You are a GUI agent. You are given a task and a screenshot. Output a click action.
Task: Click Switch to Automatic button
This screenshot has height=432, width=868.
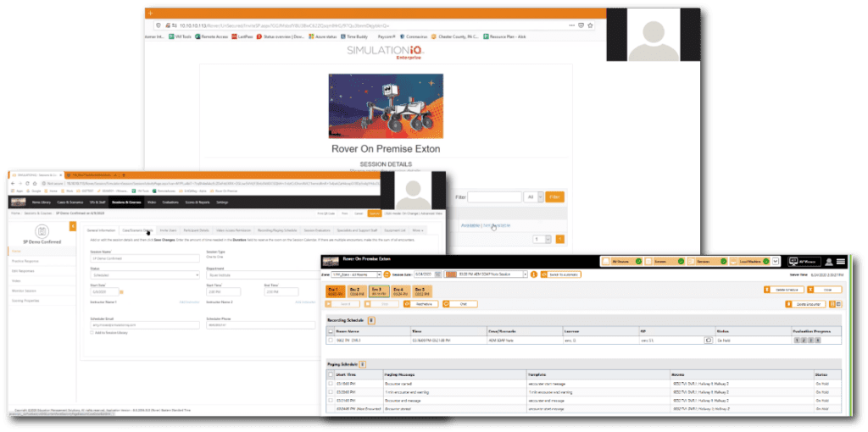[560, 274]
